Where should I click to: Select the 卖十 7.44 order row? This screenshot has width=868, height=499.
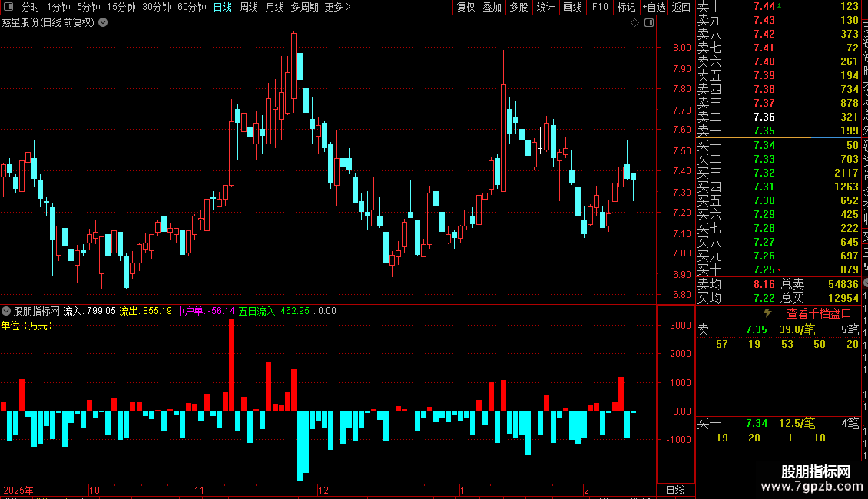[778, 7]
